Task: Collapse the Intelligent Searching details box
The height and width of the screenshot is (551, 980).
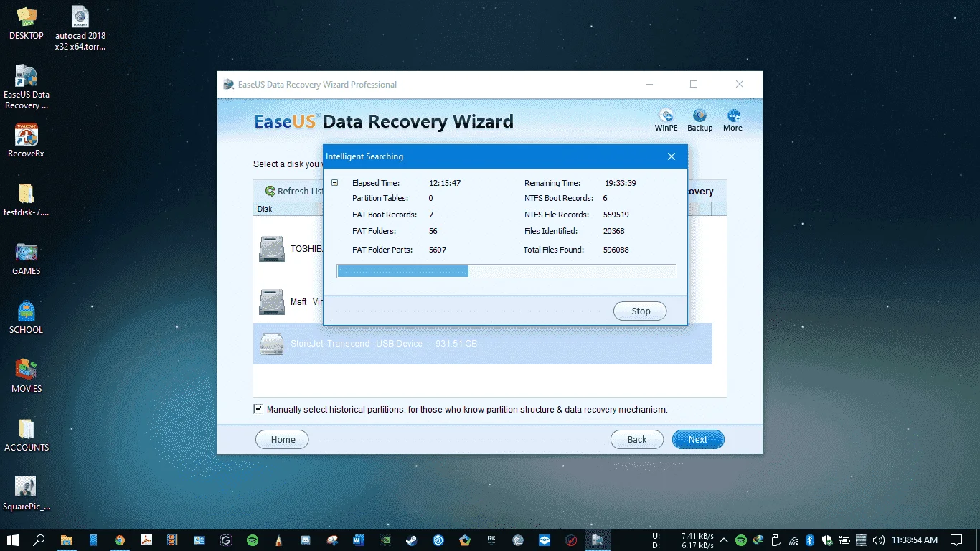Action: [x=334, y=183]
